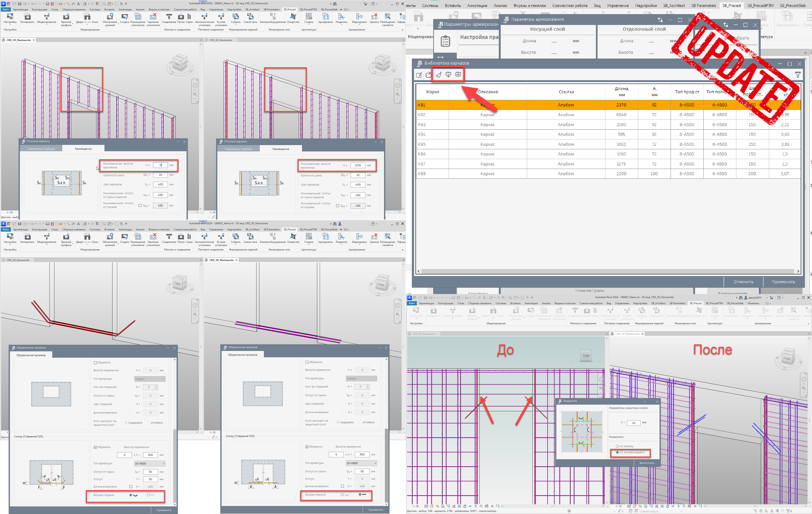
Task: Click Электрооборудование in top-left Revit window ribbon
Action: (x=273, y=19)
